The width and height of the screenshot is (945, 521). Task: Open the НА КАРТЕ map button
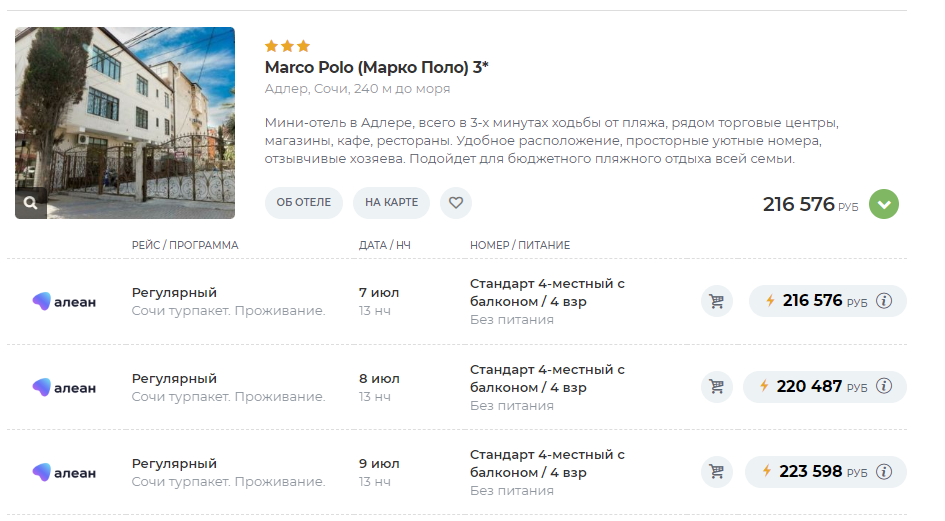point(391,203)
